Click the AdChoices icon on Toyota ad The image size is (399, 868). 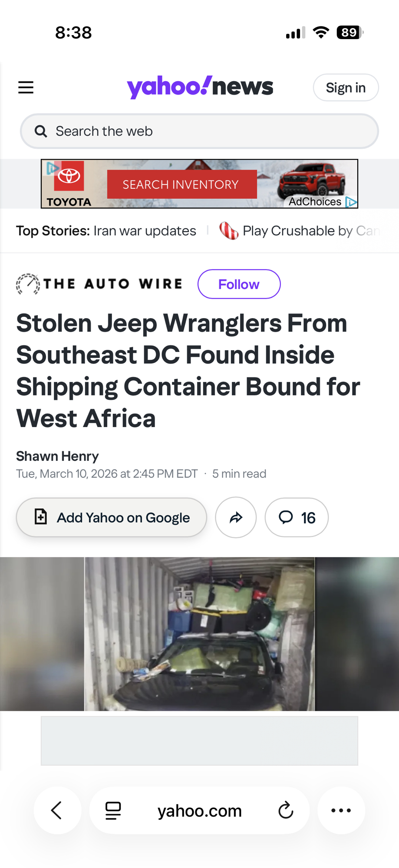click(351, 202)
